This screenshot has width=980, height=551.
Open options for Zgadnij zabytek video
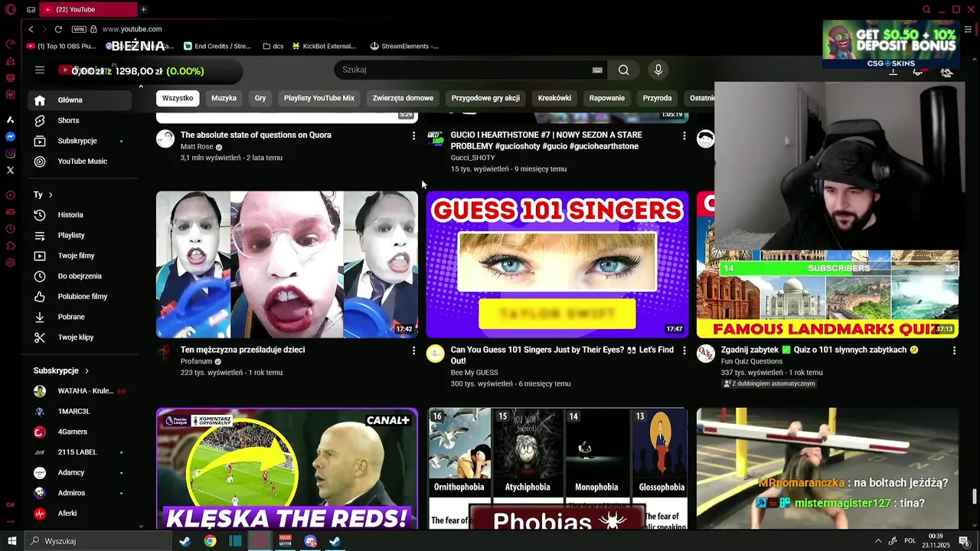point(954,350)
